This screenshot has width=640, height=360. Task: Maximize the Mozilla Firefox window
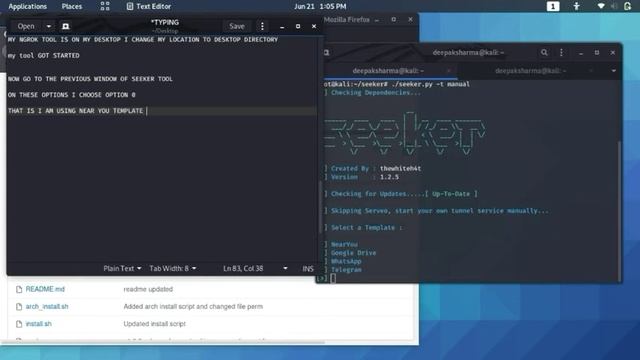(x=393, y=19)
